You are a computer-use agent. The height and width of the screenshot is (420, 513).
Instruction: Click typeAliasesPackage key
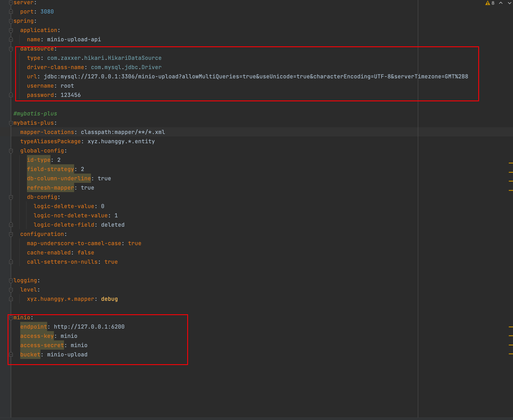point(50,141)
